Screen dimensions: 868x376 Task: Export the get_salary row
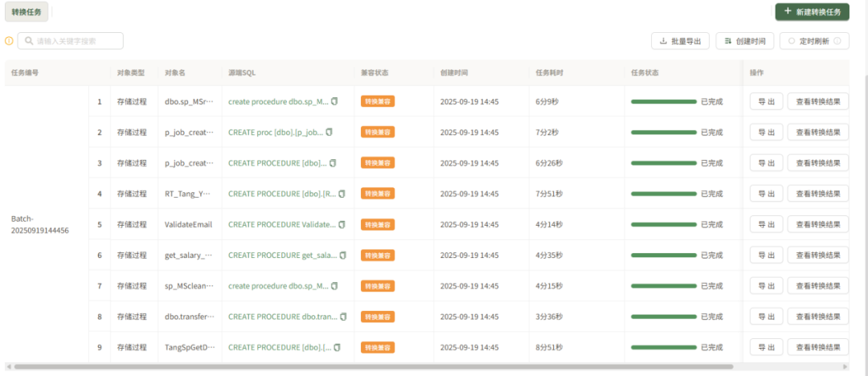pyautogui.click(x=766, y=255)
